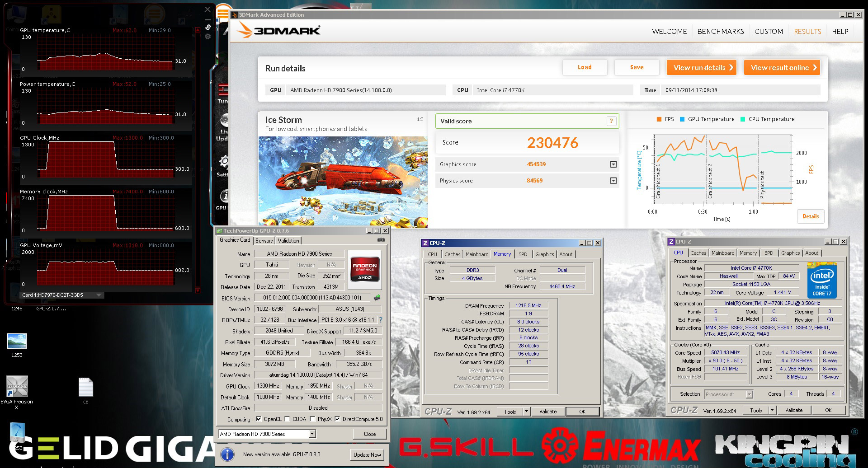The height and width of the screenshot is (468, 868).
Task: Switch to the Validation tab in GPU-Z
Action: (x=288, y=241)
